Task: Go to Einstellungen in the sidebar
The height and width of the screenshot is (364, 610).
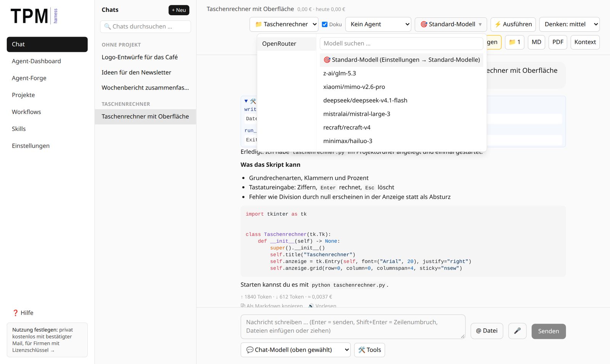Action: pyautogui.click(x=47, y=146)
